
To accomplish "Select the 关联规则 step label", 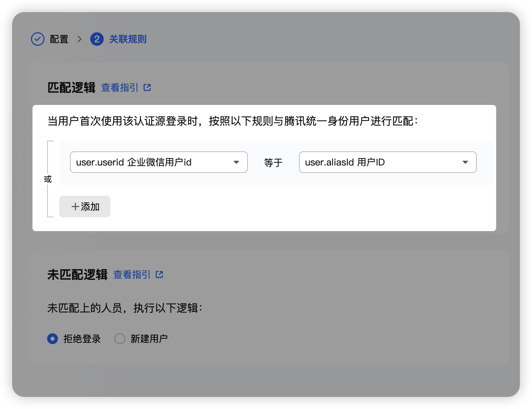I will tap(128, 39).
